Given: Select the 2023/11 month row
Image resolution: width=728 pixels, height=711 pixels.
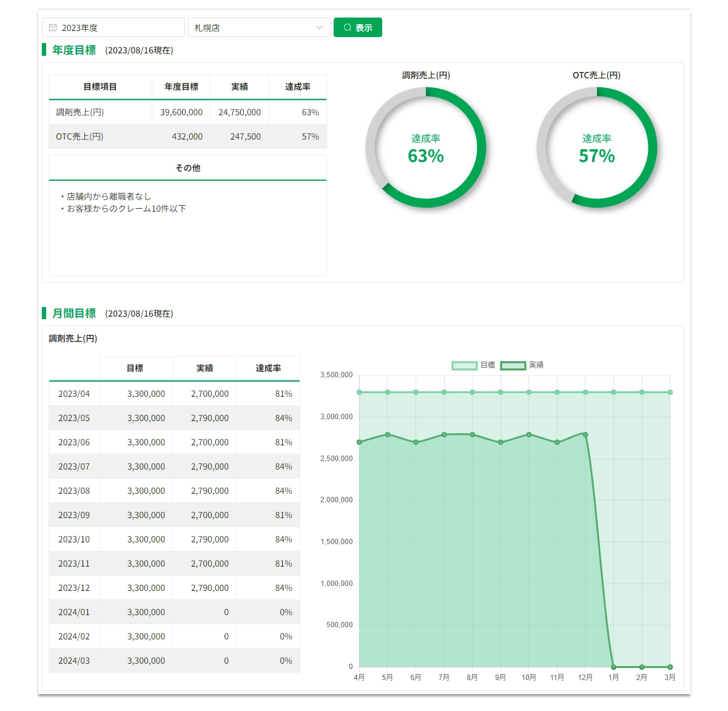Looking at the screenshot, I should point(174,564).
